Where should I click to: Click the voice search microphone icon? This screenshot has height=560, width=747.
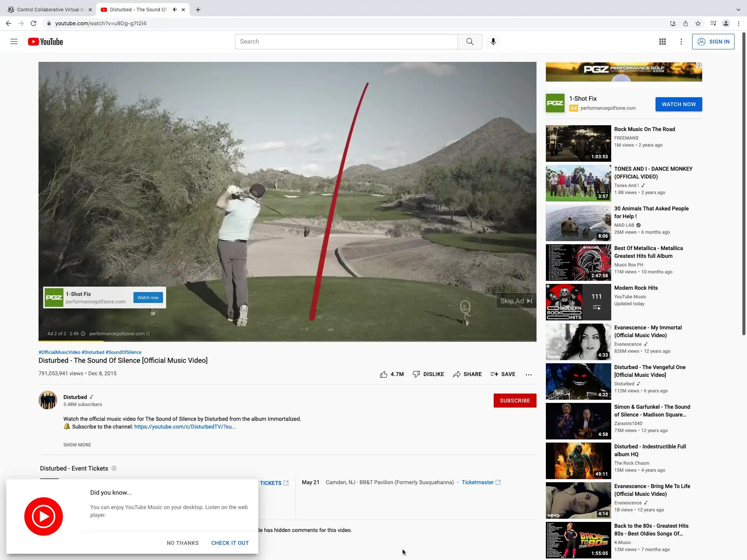pos(493,42)
